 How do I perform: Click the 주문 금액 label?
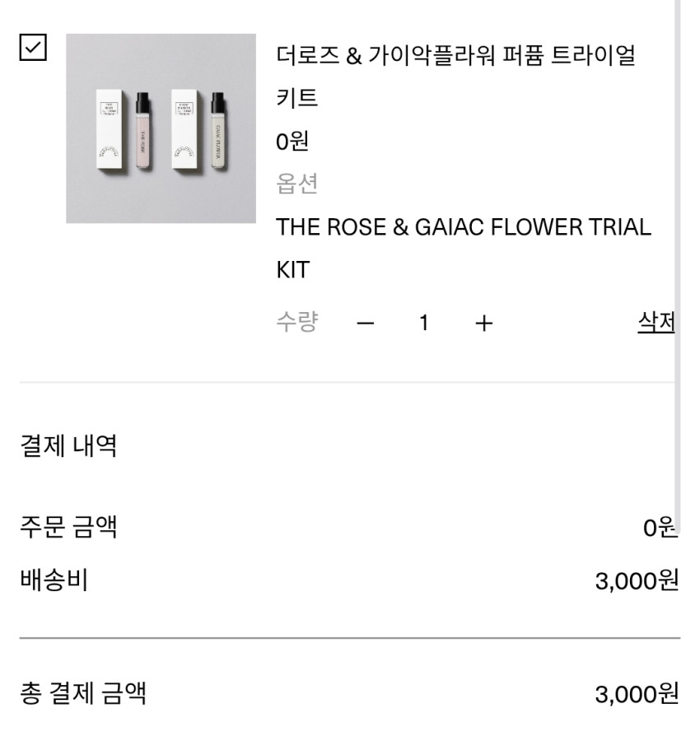[x=68, y=526]
